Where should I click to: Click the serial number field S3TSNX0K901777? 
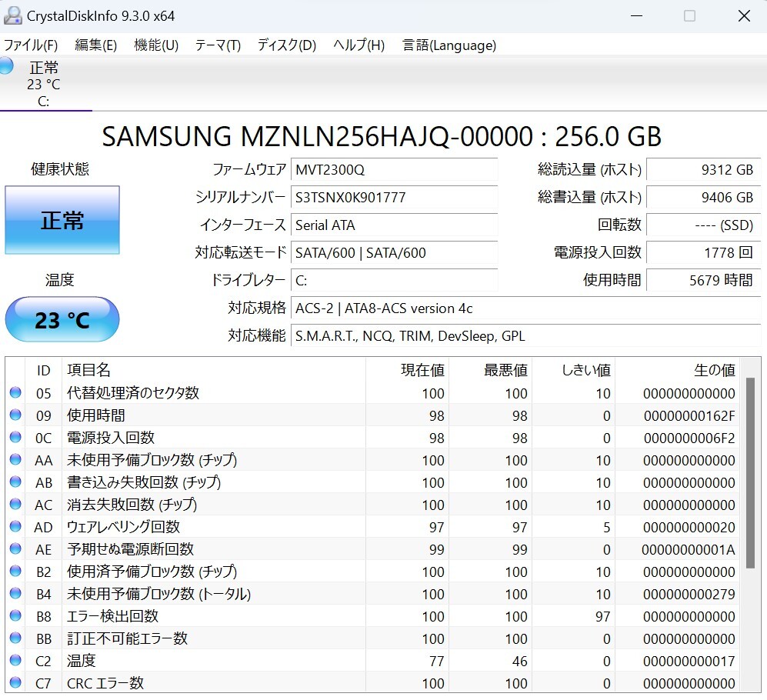click(x=394, y=197)
